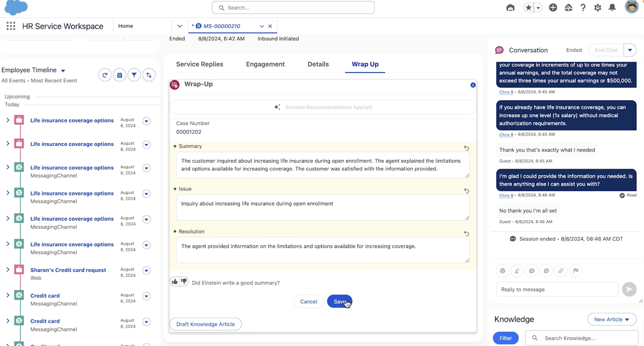The width and height of the screenshot is (644, 346).
Task: Expand the Sharon's Credit card request event
Action: pyautogui.click(x=8, y=270)
